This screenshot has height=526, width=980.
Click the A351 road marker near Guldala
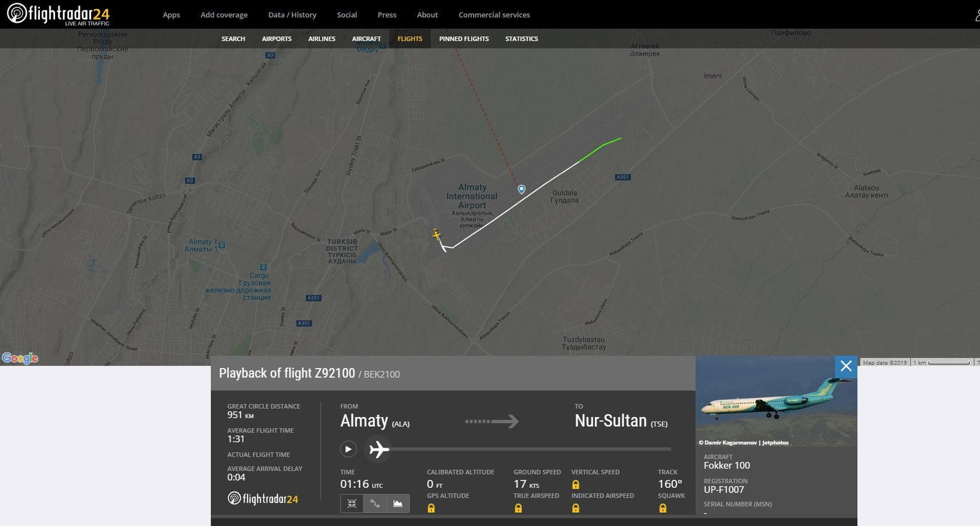click(x=623, y=177)
